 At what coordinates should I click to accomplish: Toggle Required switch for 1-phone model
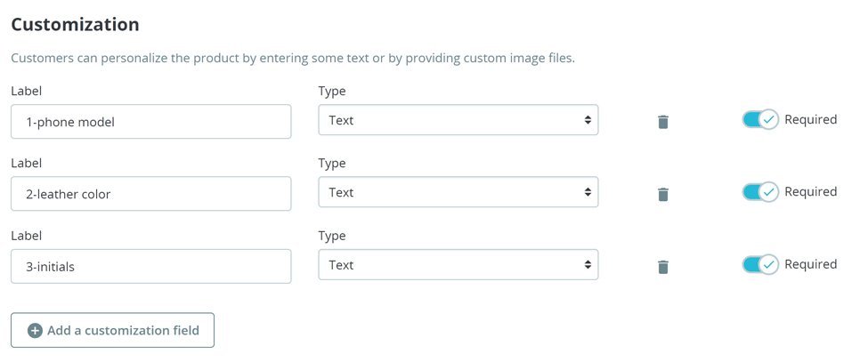tap(760, 119)
